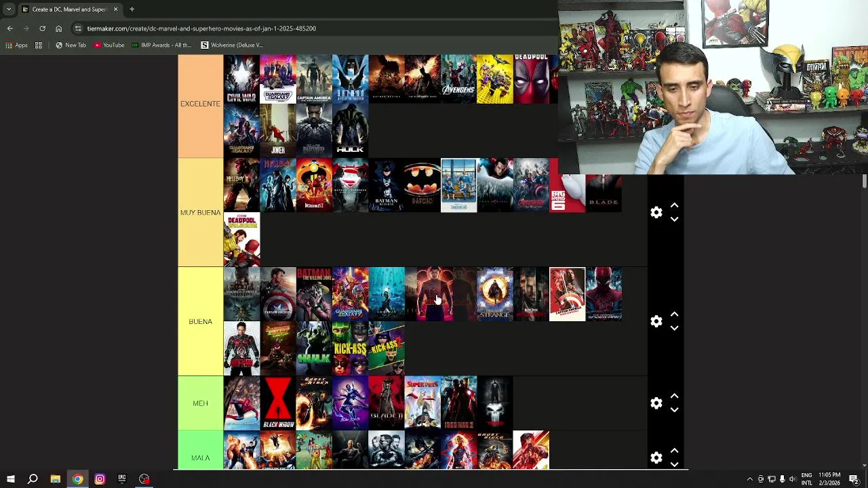
Task: Select the Blade II poster
Action: click(x=387, y=403)
